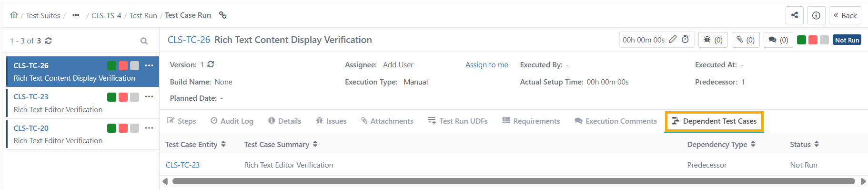Start the stopwatch timer icon
Viewport: 868px width, 190px height.
[685, 40]
